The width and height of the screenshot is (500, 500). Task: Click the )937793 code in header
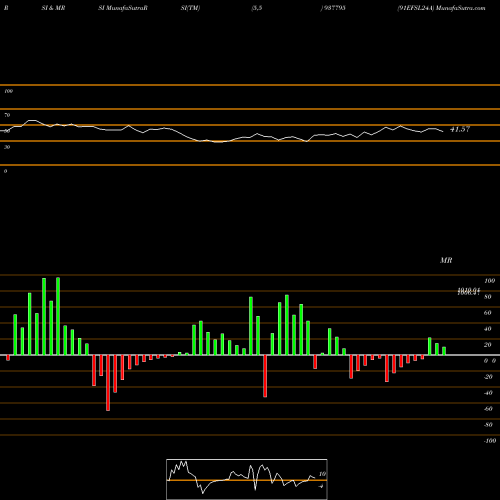[x=333, y=8]
